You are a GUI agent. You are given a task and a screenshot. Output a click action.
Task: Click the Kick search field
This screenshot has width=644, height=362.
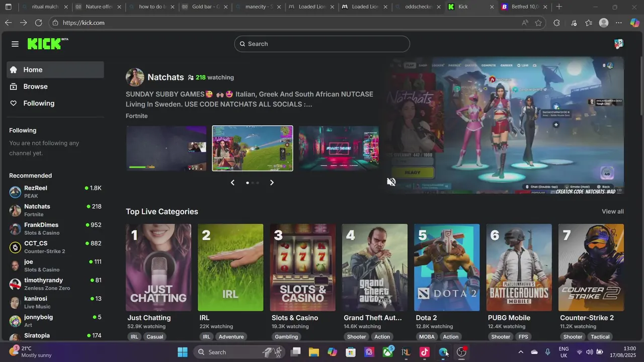[x=322, y=44]
